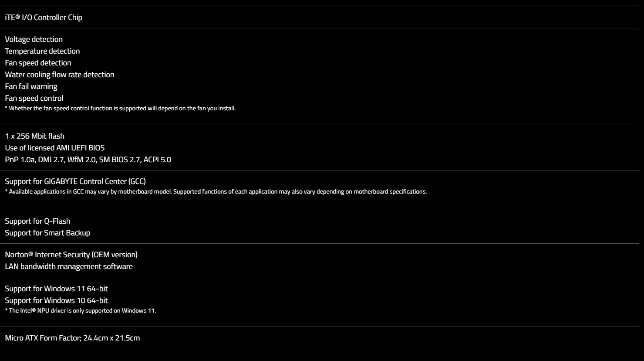
Task: Click the GCC available applications footnote
Action: tap(216, 191)
